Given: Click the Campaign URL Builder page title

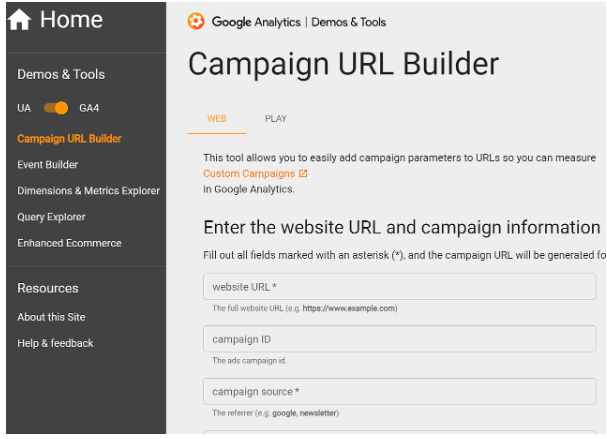Looking at the screenshot, I should pyautogui.click(x=343, y=64).
